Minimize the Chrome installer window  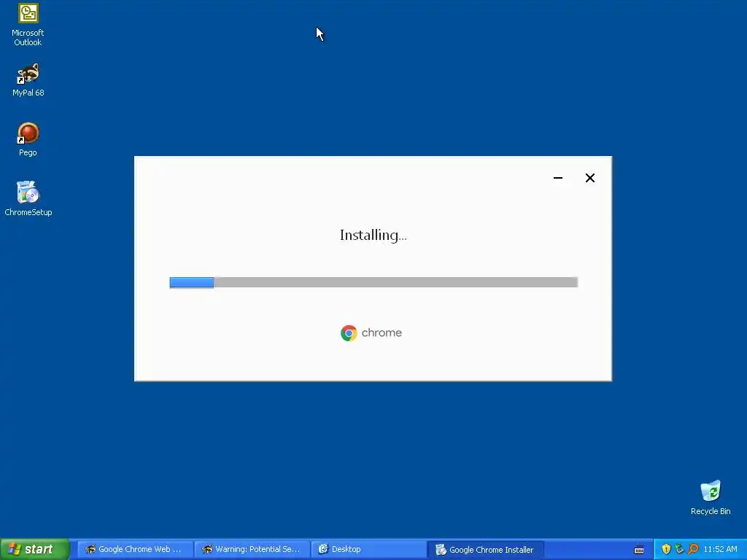click(x=558, y=178)
